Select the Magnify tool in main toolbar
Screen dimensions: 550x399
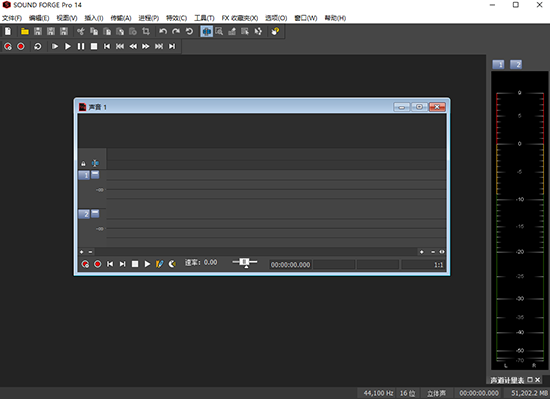pyautogui.click(x=219, y=32)
